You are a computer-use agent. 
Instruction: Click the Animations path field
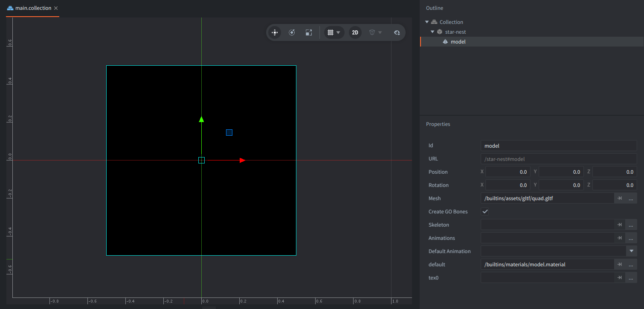pos(547,238)
